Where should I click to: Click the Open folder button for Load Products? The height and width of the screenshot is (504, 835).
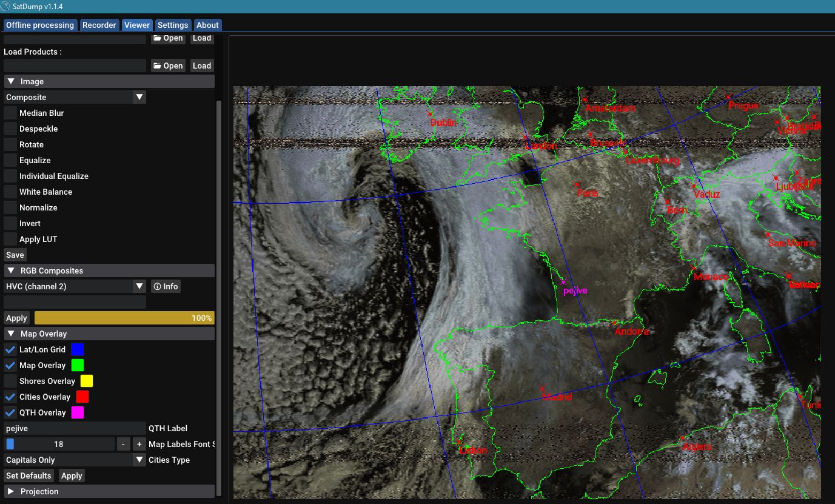[x=168, y=66]
